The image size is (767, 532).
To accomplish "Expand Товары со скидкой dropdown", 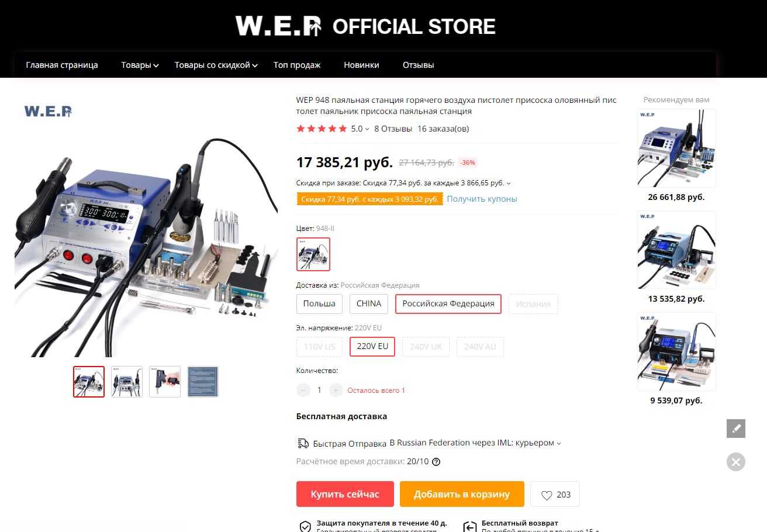I will pyautogui.click(x=216, y=65).
